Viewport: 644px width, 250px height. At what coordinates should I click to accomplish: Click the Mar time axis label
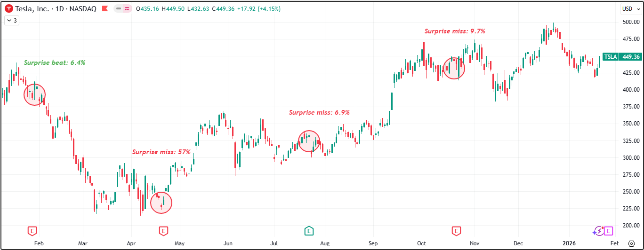coord(83,243)
